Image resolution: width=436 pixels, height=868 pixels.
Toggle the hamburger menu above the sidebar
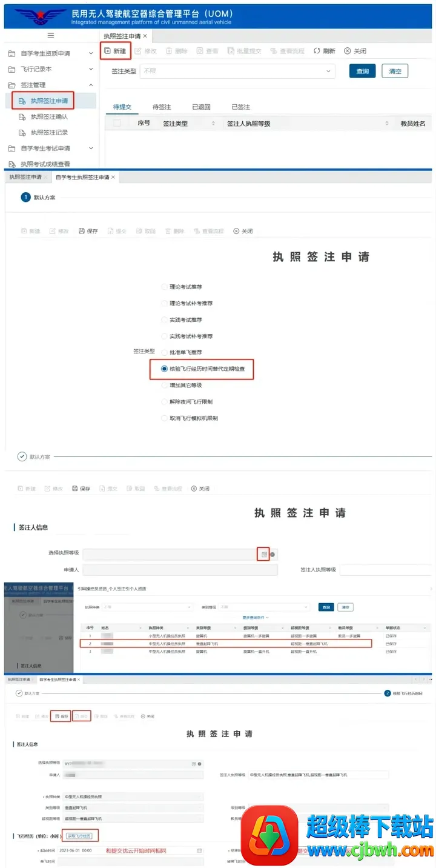pyautogui.click(x=50, y=36)
